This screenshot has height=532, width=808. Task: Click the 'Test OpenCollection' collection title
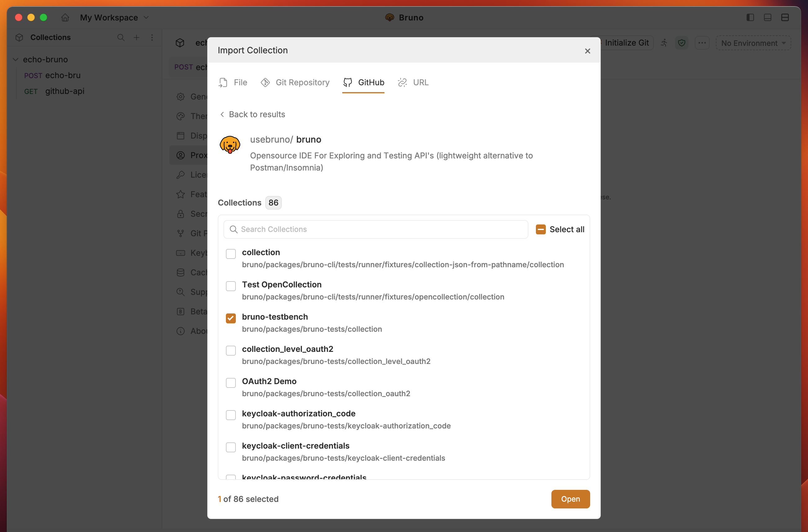click(281, 284)
